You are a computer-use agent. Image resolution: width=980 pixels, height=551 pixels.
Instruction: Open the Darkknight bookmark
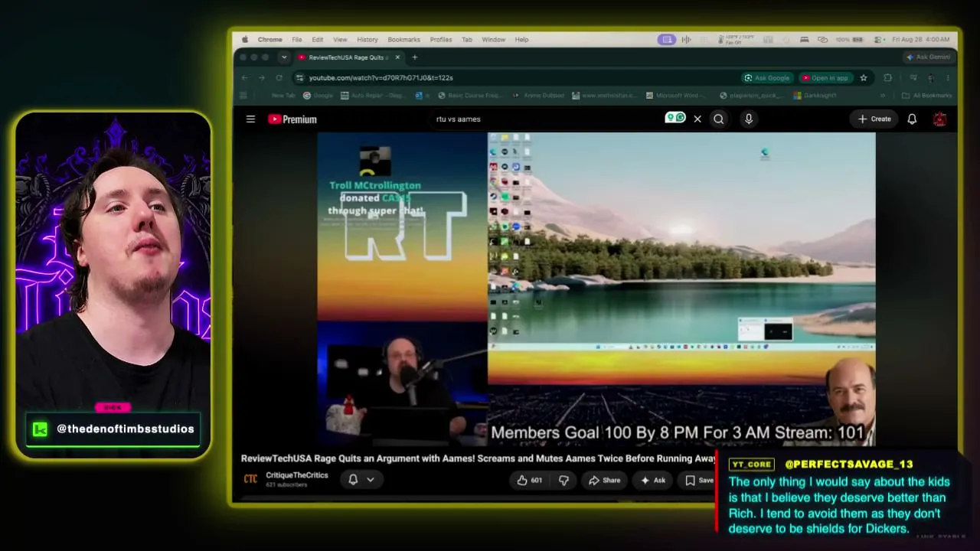[x=815, y=96]
